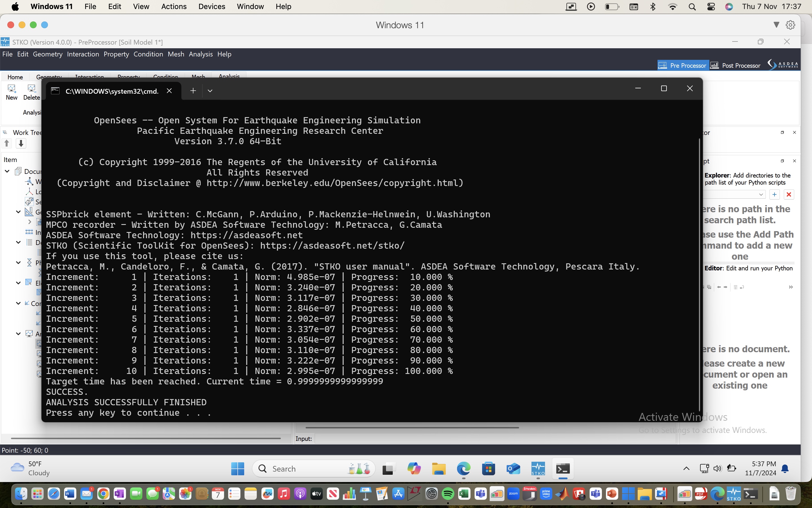Click the Windows taskbar Search box
812x508 pixels.
point(314,469)
